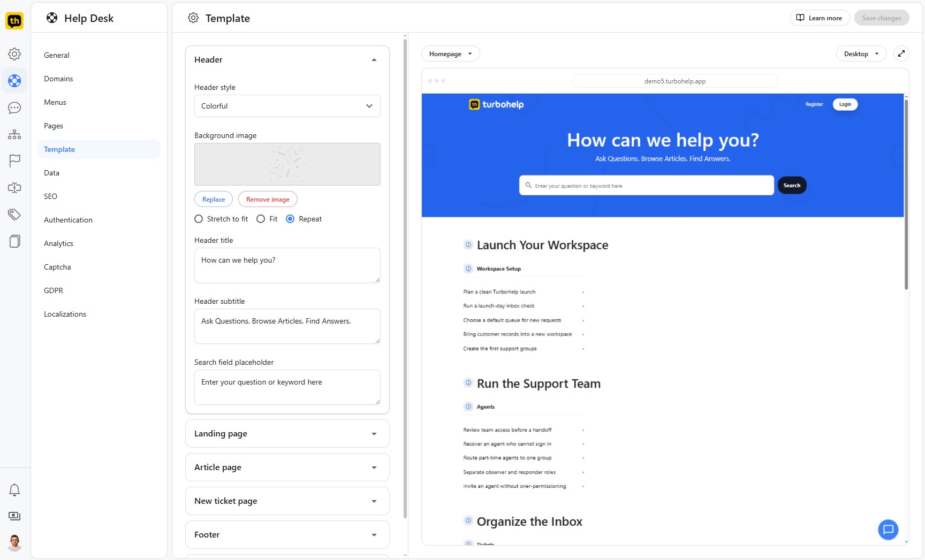Screen dimensions: 925x560
Task: Open the Analytics menu item
Action: click(99, 243)
